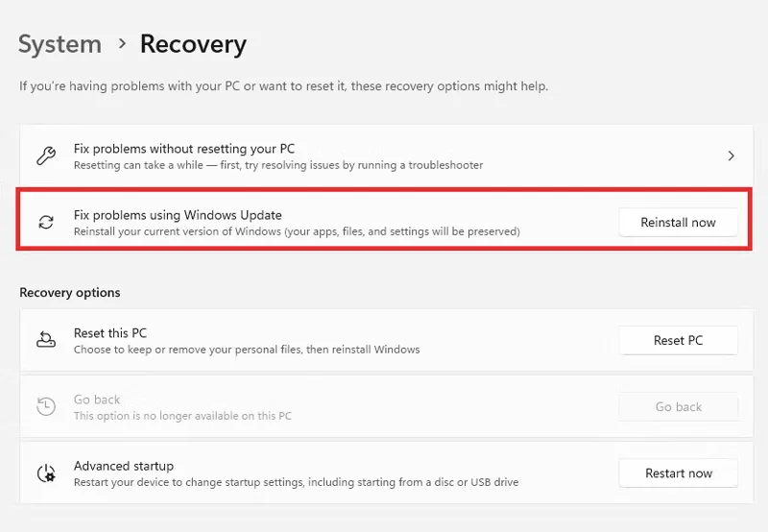Click the greyed-out Go back button
768x532 pixels.
point(678,406)
